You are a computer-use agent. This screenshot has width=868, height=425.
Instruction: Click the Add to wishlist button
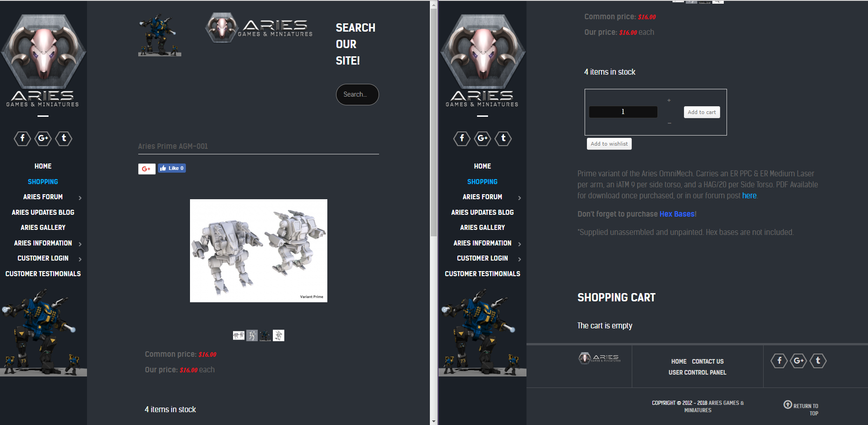(x=609, y=144)
